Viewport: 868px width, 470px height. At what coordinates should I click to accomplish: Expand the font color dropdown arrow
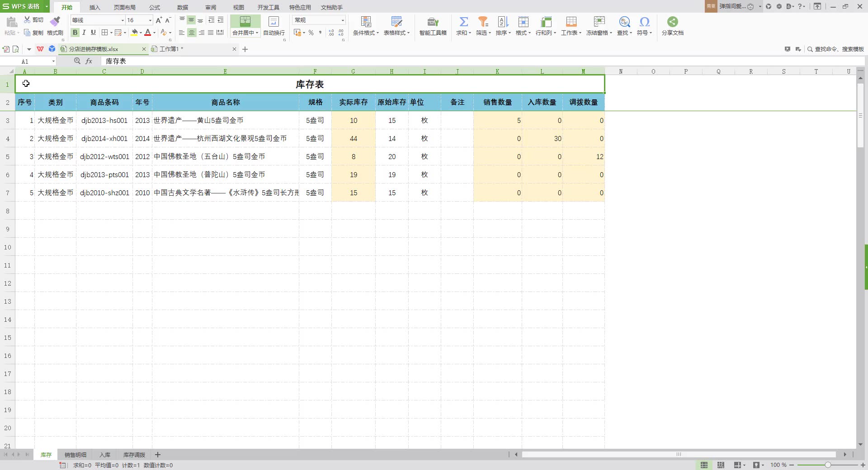(154, 33)
